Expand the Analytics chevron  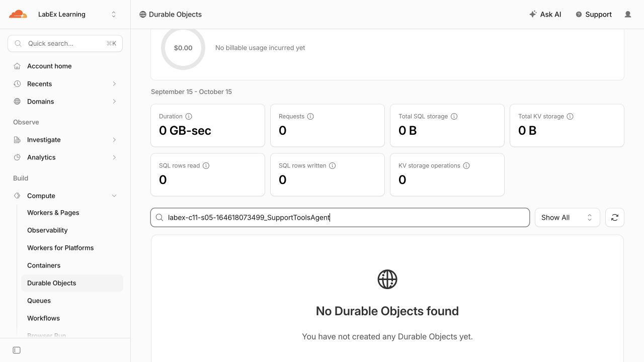pos(114,157)
